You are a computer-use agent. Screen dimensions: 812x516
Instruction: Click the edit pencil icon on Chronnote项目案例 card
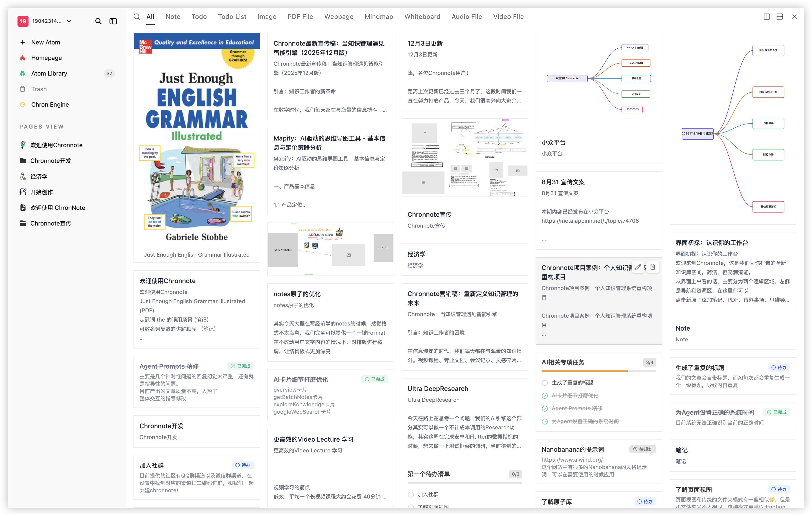point(638,267)
